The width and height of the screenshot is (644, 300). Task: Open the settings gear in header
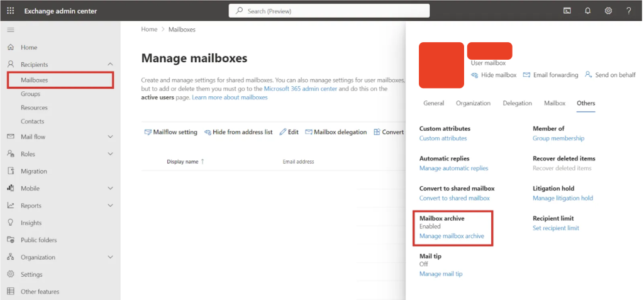(x=608, y=11)
